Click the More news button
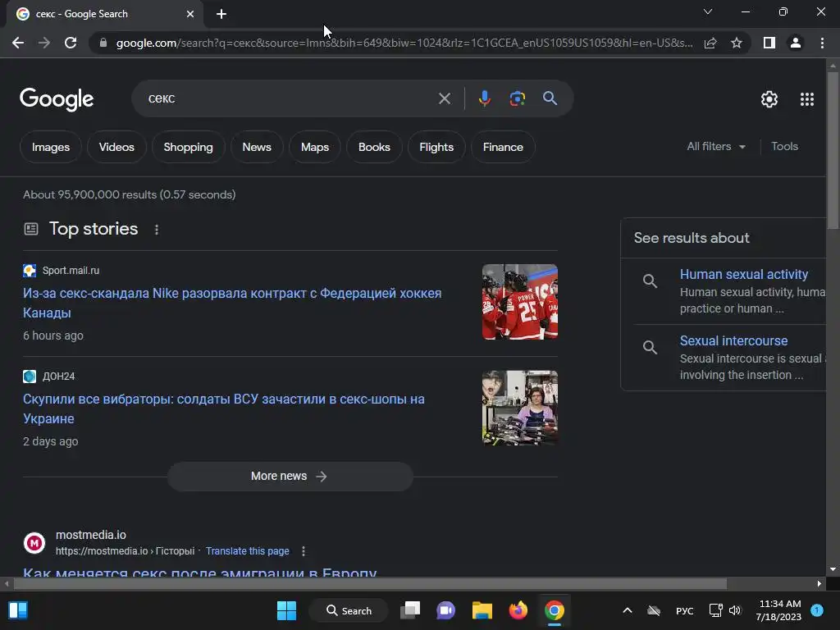Screen dimensions: 840x630 pyautogui.click(x=290, y=477)
